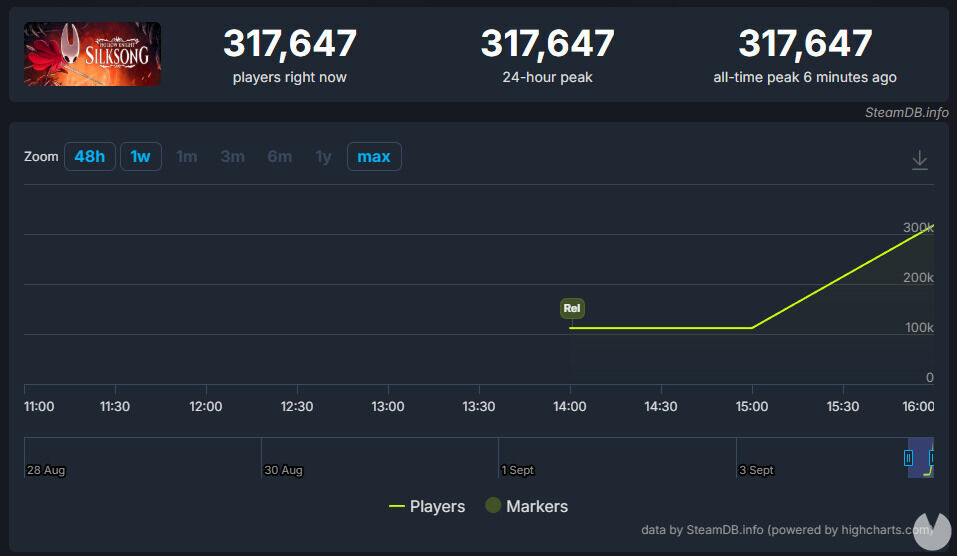Click the navigator at 1 Sept
Screen dimensions: 957x556
point(517,459)
